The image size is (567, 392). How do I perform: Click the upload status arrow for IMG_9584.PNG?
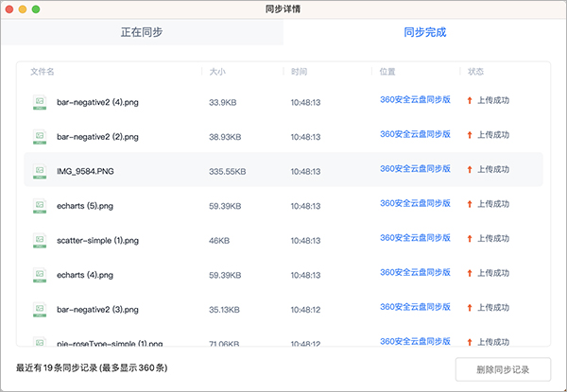coord(470,170)
